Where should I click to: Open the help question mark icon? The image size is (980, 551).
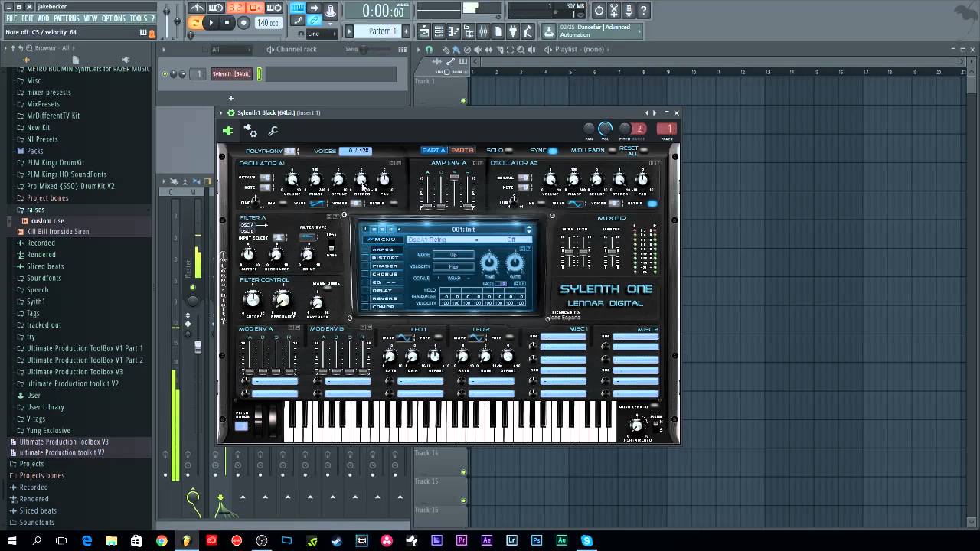[644, 10]
